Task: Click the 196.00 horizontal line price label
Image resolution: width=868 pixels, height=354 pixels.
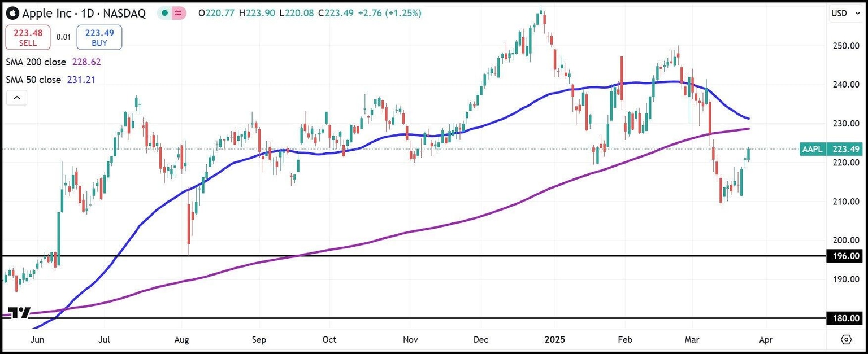Action: pos(845,256)
